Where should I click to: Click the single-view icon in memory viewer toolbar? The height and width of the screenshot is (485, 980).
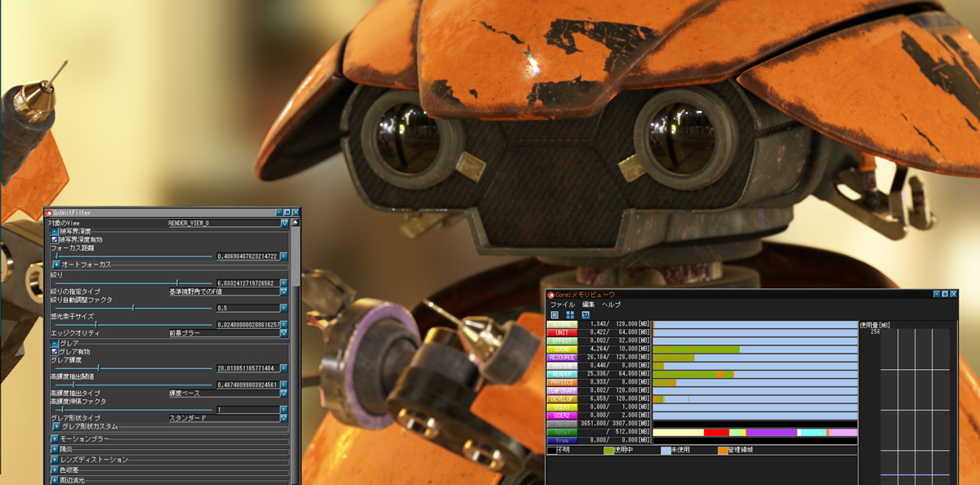coord(555,314)
